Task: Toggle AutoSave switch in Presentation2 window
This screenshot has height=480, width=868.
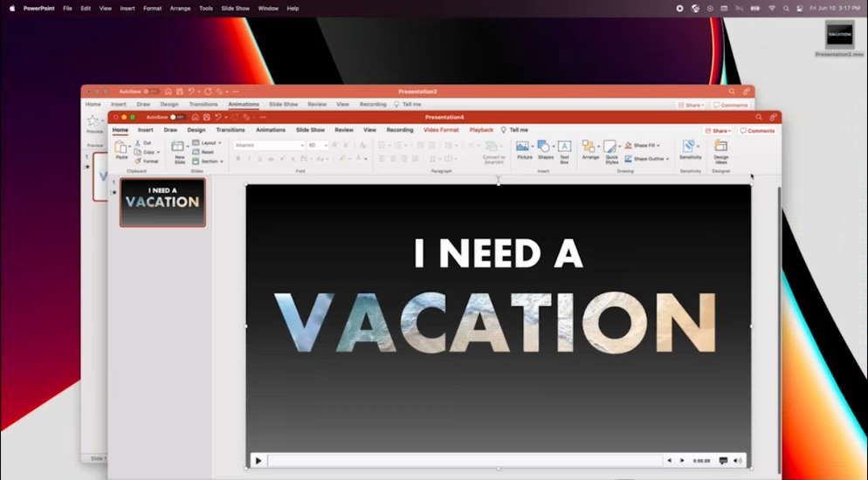Action: coord(150,92)
